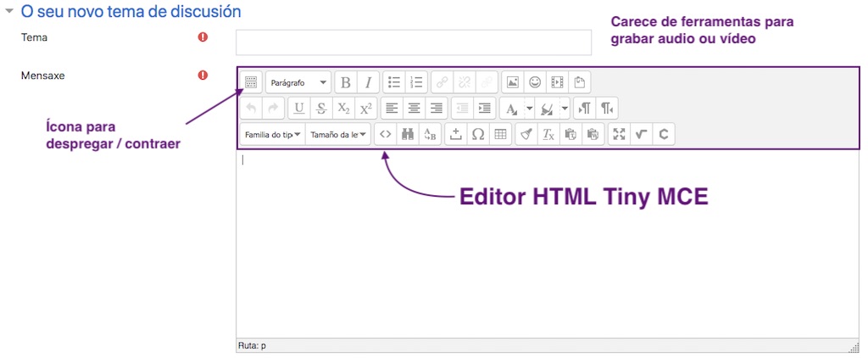Insert a hyperlink with the link icon

tap(442, 82)
